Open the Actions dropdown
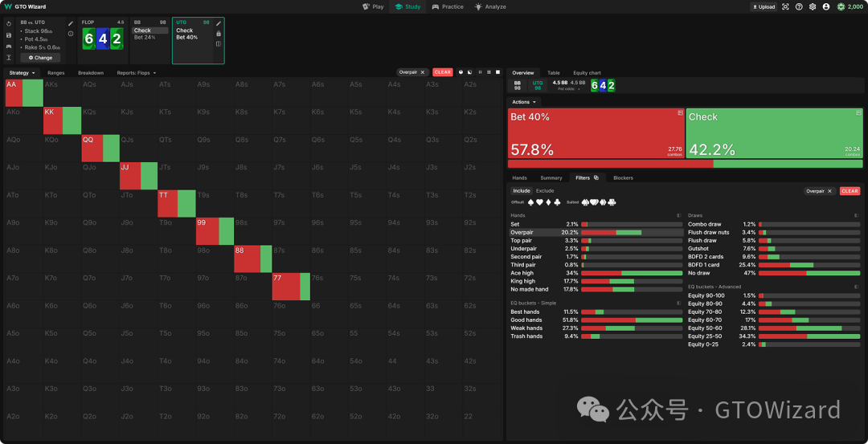Screen dimensions: 868x444 point(524,102)
